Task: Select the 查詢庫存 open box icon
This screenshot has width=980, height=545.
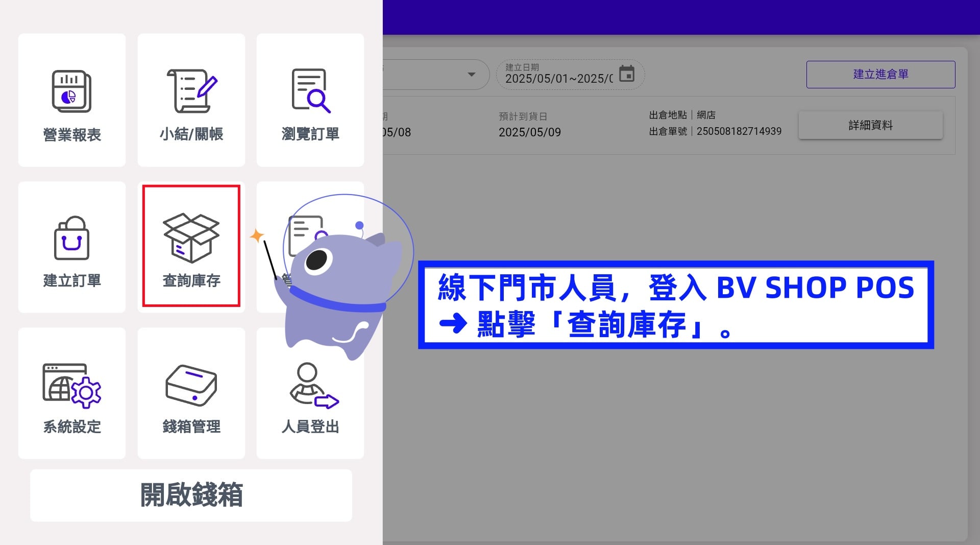Action: [x=191, y=238]
